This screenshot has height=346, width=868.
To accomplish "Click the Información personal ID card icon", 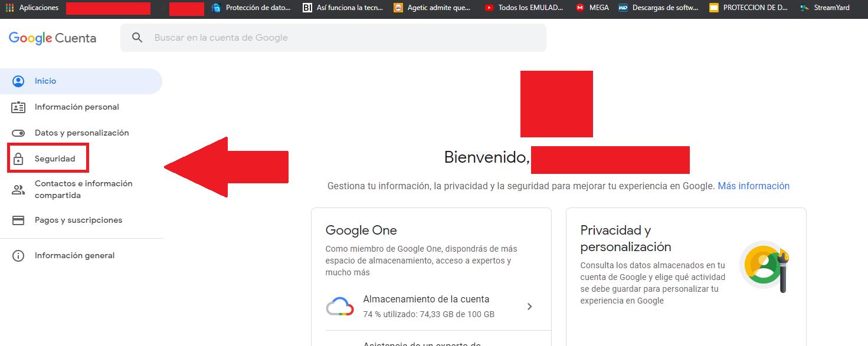I will point(18,107).
